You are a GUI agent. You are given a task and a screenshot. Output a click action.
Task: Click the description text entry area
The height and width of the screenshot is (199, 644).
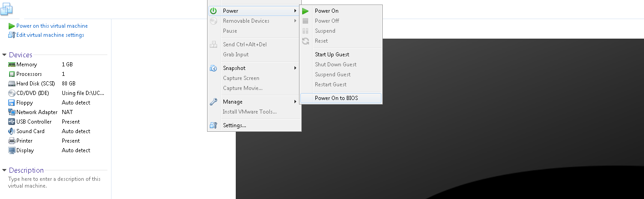click(55, 182)
